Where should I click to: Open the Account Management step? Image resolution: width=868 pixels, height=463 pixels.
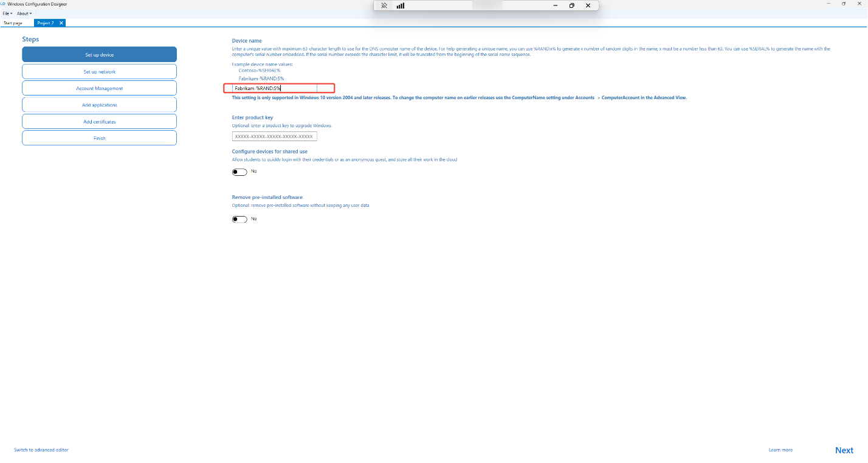pyautogui.click(x=100, y=88)
